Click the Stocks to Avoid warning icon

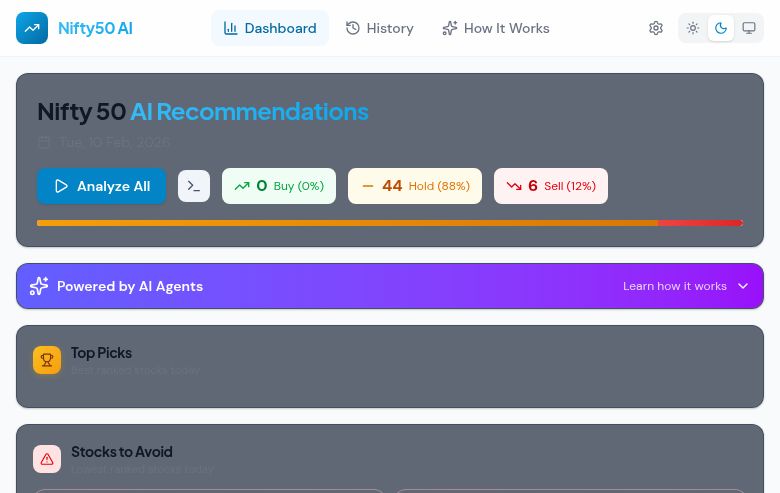47,459
